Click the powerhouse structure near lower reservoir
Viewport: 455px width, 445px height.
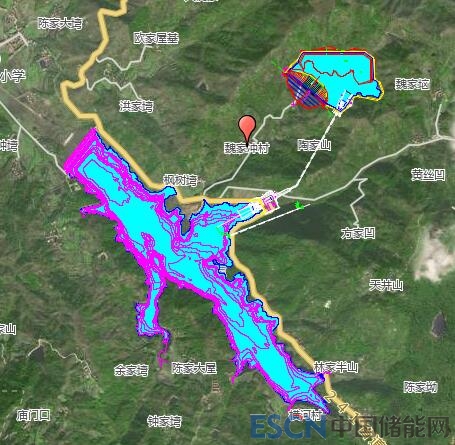click(x=268, y=203)
